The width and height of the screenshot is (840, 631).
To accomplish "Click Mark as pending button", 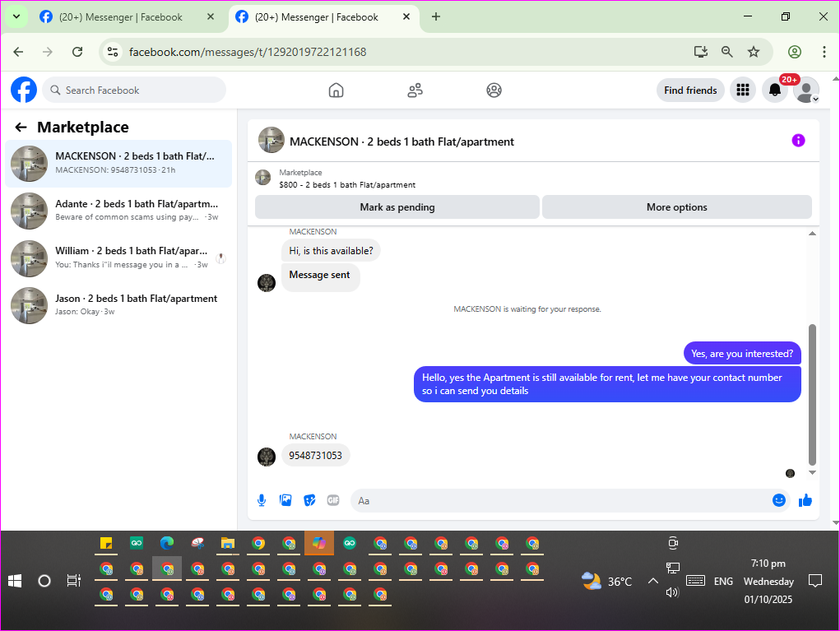I will pyautogui.click(x=397, y=207).
